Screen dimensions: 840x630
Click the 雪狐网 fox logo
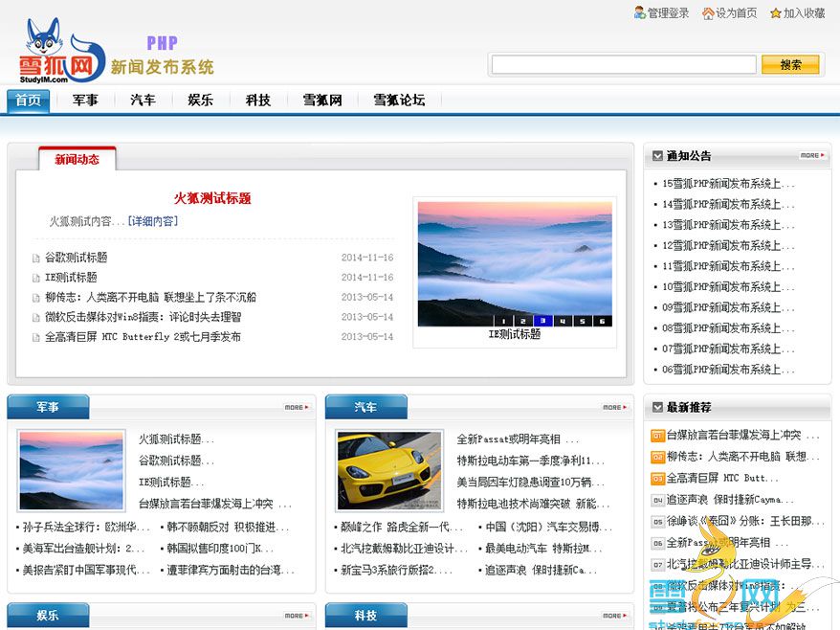pos(59,53)
